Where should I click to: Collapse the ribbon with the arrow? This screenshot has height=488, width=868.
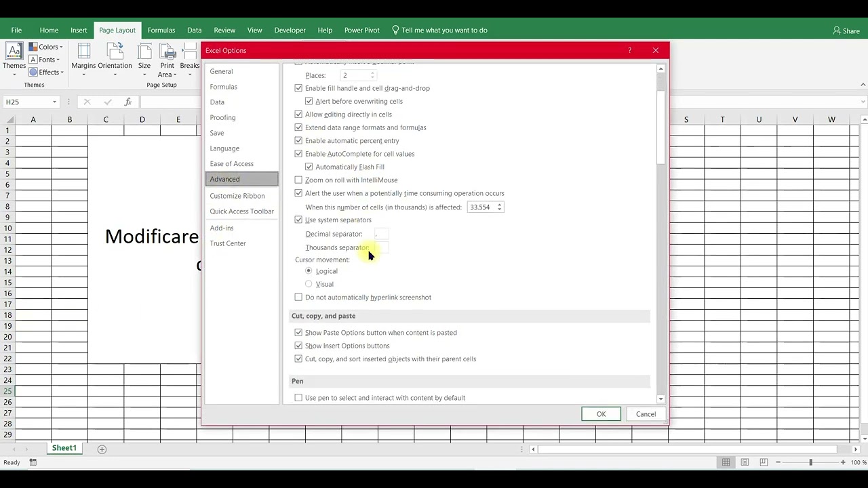coord(863,85)
